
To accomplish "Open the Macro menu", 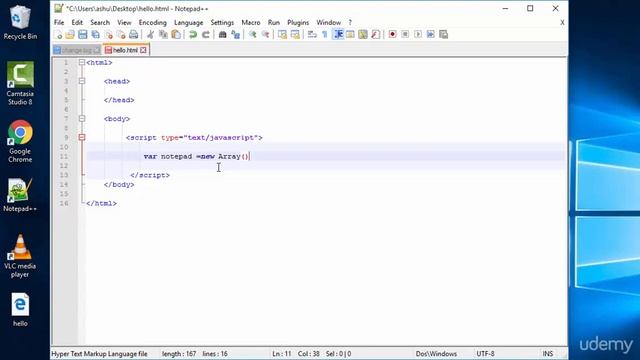I will (x=251, y=22).
